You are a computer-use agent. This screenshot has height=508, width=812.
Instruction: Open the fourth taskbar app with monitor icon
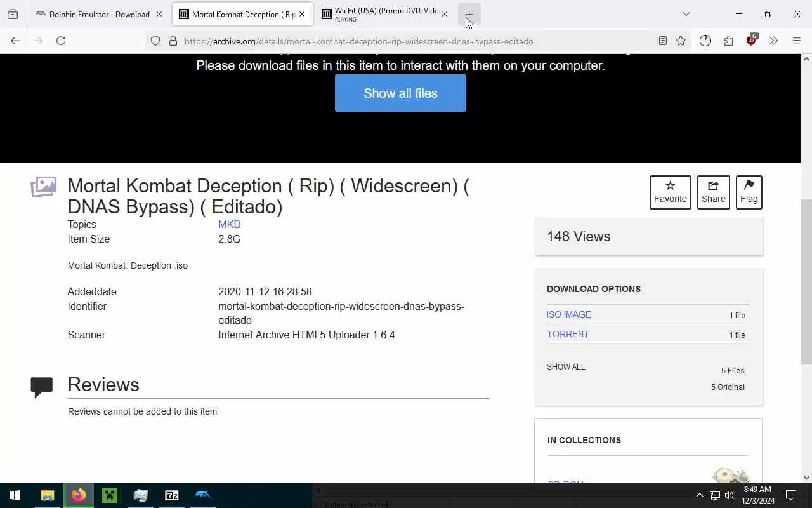coord(141,495)
